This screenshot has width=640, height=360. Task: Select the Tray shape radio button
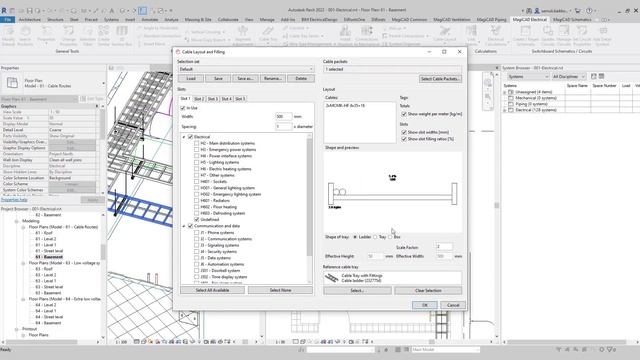click(375, 237)
